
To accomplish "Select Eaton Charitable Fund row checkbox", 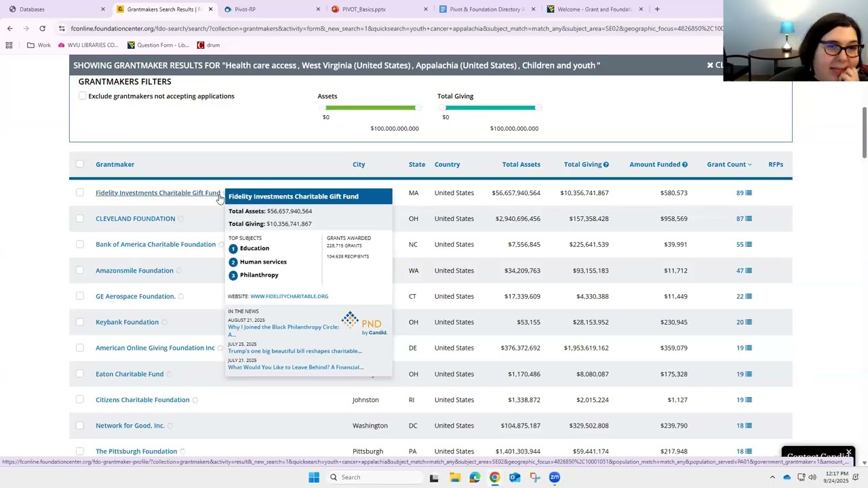I will click(79, 374).
